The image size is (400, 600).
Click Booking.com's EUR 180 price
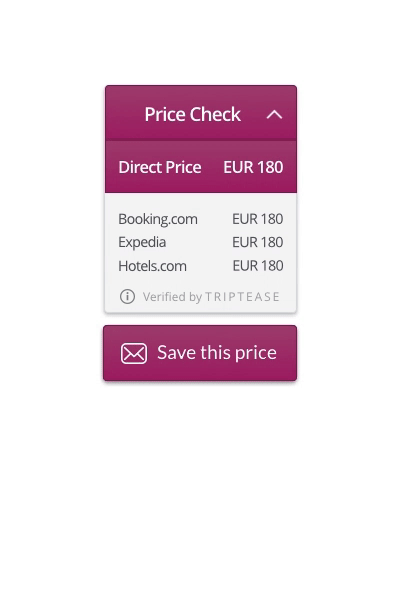[258, 219]
